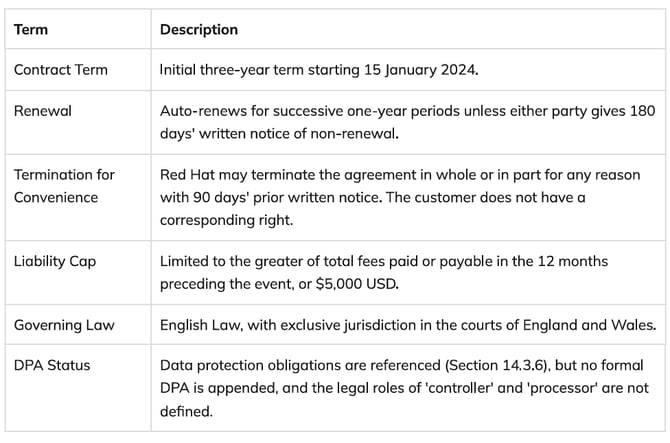
Task: Select the "Contract Term" row label
Action: tap(61, 70)
